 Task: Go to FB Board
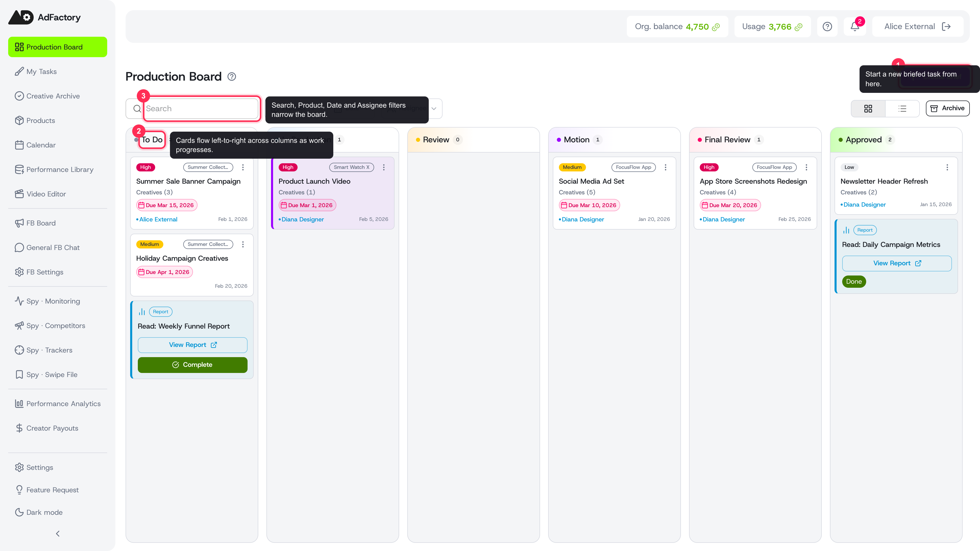click(x=58, y=223)
